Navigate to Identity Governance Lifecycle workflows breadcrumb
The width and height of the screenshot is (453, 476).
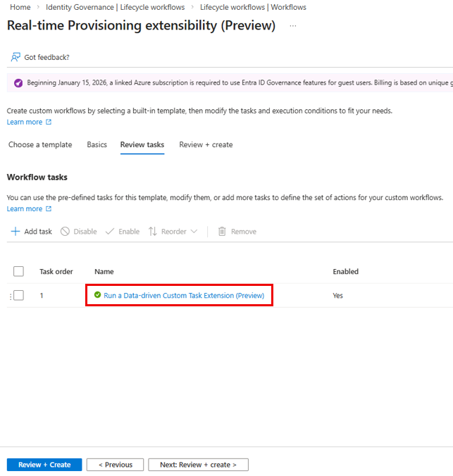115,7
